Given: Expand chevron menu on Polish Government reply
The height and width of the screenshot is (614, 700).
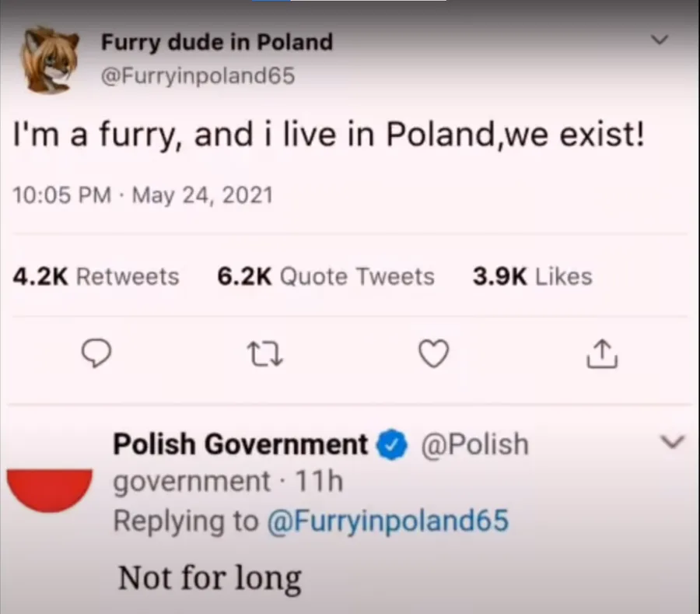Looking at the screenshot, I should [x=672, y=442].
